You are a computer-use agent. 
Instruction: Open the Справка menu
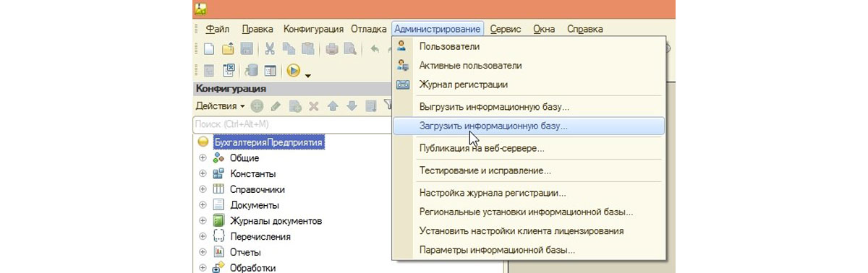coord(584,29)
